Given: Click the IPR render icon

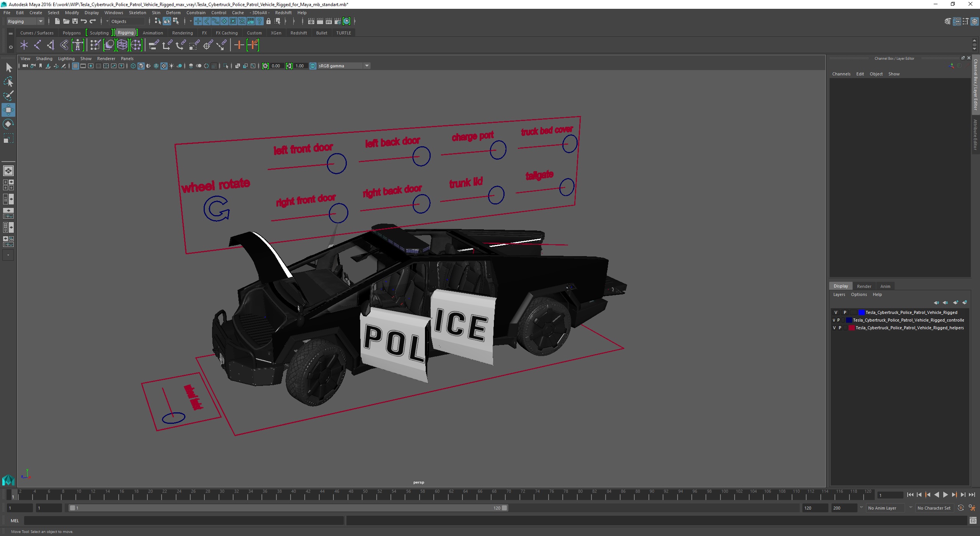Looking at the screenshot, I should click(329, 21).
